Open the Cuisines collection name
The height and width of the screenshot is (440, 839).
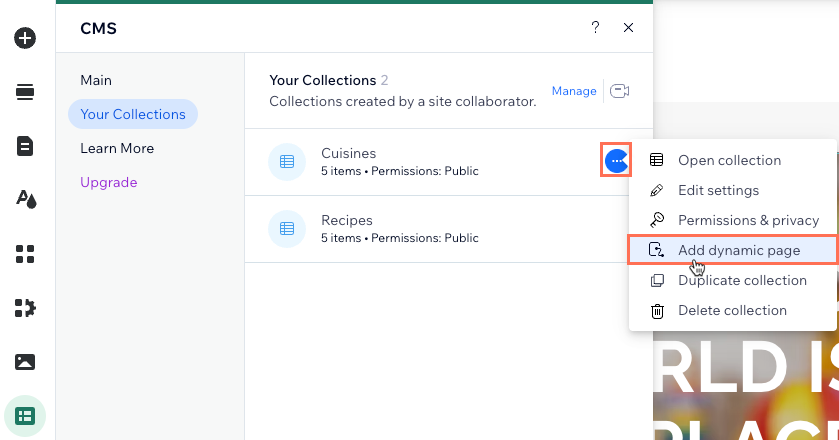click(x=348, y=153)
